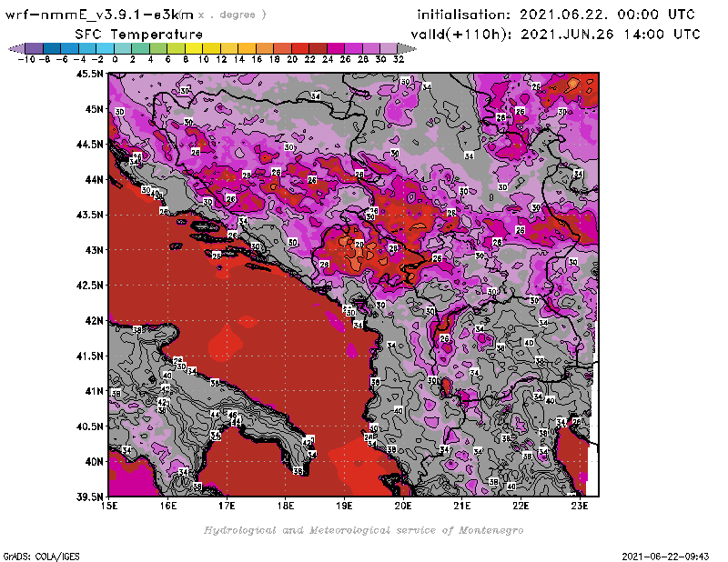This screenshot has width=728, height=562.
Task: Click legend swatch between -10 and -8
Action: click(x=35, y=48)
